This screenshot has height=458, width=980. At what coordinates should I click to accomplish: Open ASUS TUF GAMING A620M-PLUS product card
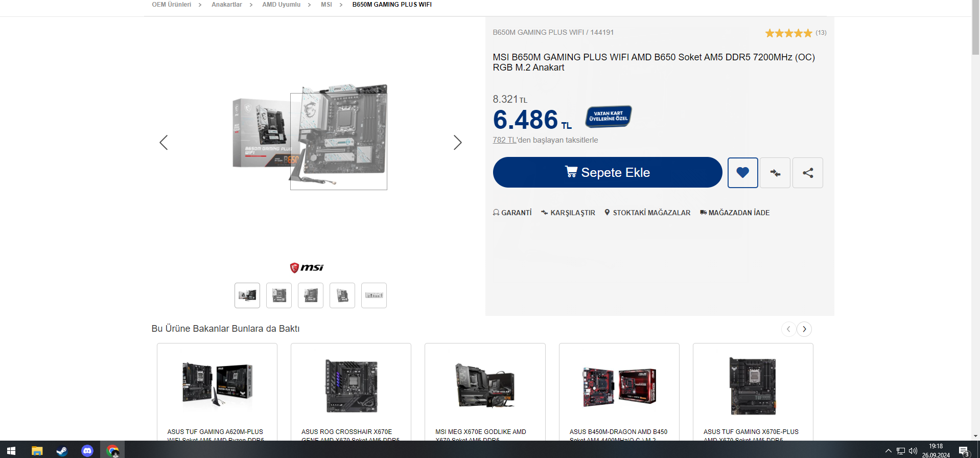click(x=217, y=392)
